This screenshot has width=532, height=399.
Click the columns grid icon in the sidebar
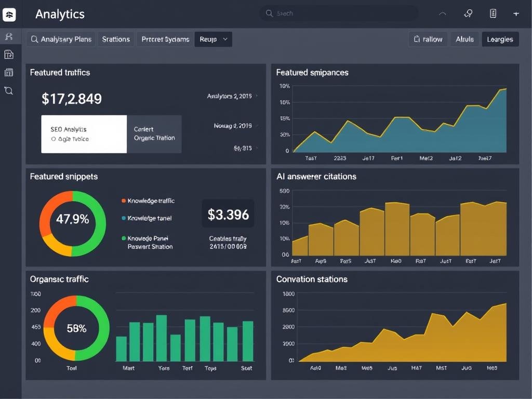pyautogui.click(x=9, y=72)
